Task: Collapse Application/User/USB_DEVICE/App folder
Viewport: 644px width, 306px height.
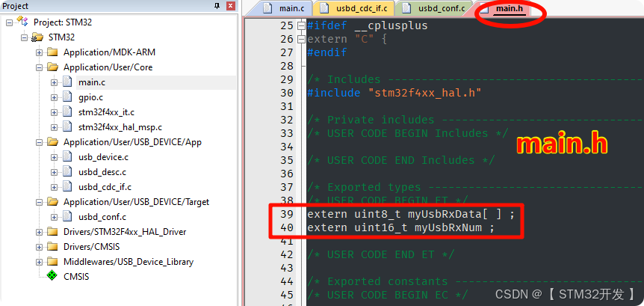Action: point(39,142)
